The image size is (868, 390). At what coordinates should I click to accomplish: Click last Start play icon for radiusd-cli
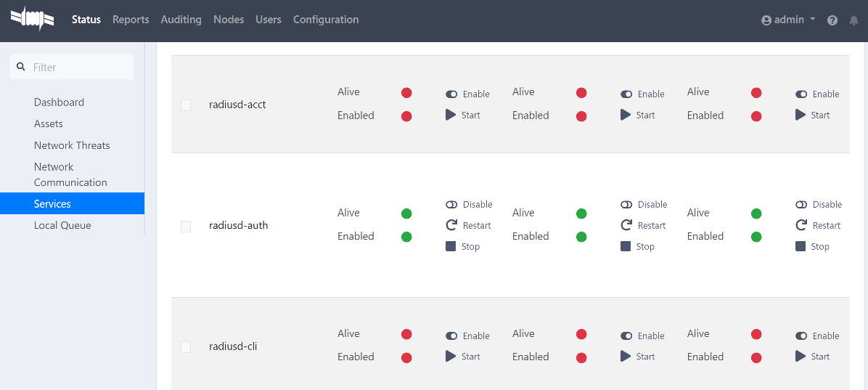[801, 357]
